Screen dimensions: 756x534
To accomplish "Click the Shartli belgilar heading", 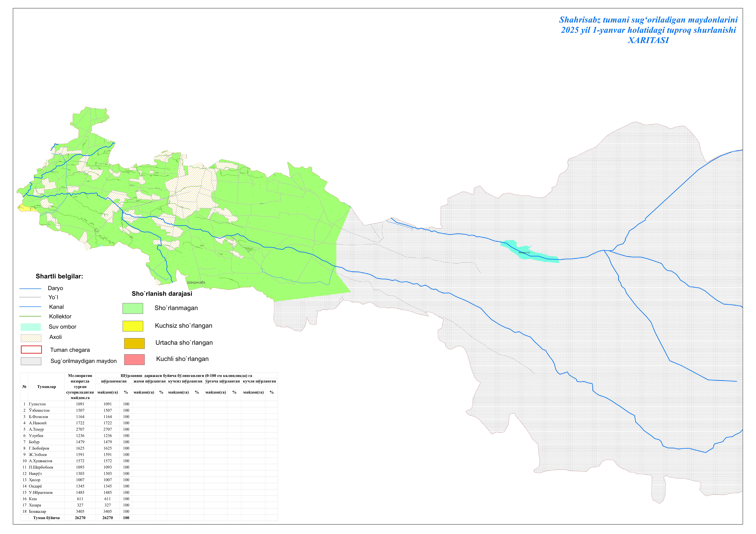I will [x=59, y=277].
